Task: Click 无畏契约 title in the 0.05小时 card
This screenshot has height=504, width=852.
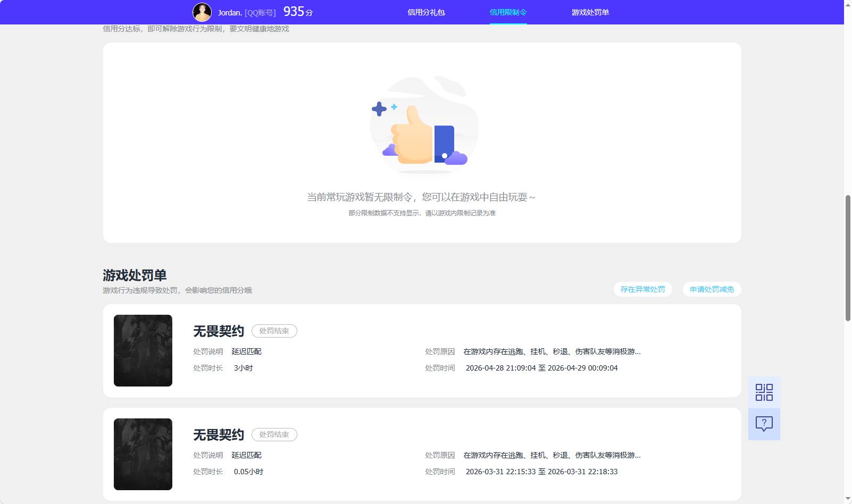Action: (219, 435)
